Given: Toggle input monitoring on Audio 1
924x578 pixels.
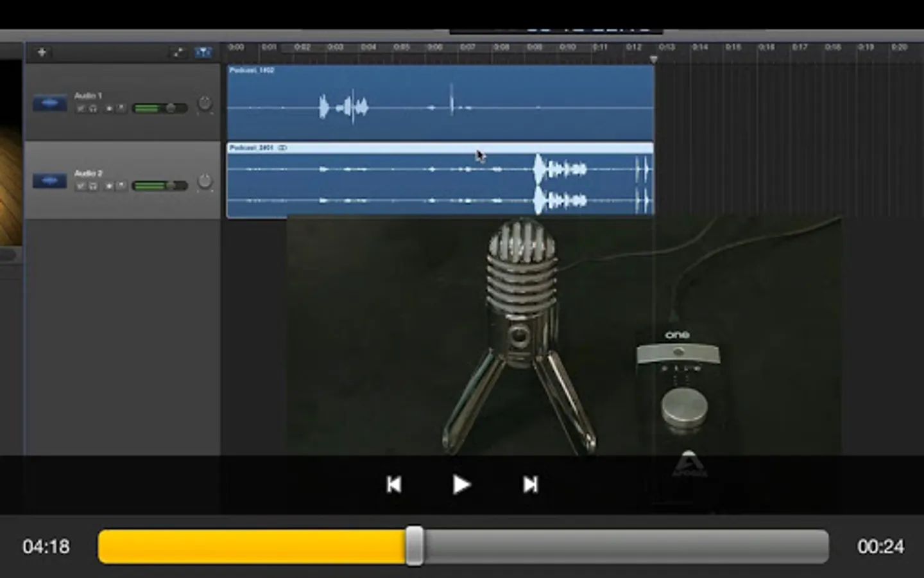Looking at the screenshot, I should pyautogui.click(x=121, y=109).
